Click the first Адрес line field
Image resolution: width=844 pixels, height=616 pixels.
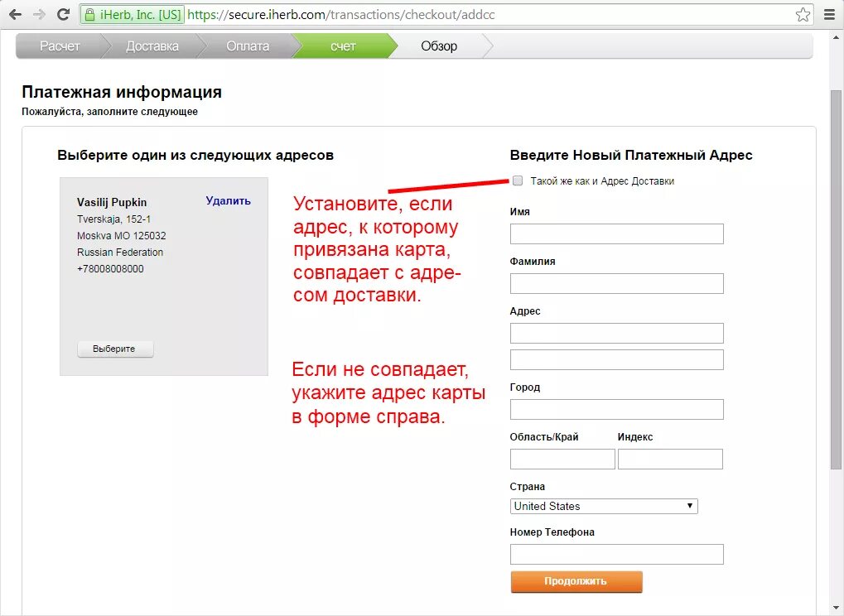tap(617, 333)
